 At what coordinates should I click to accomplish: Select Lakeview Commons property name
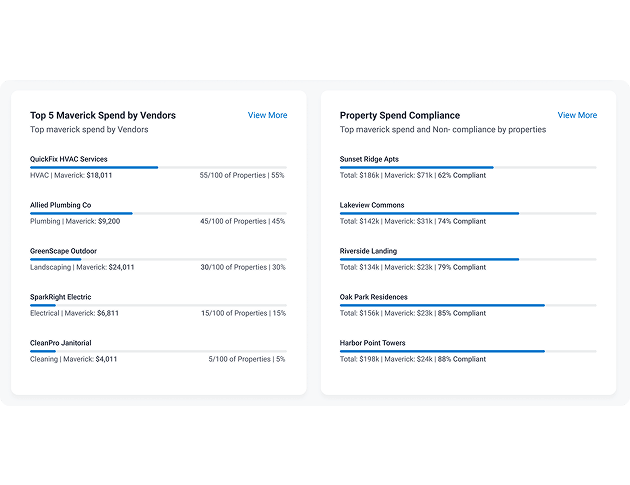(372, 205)
